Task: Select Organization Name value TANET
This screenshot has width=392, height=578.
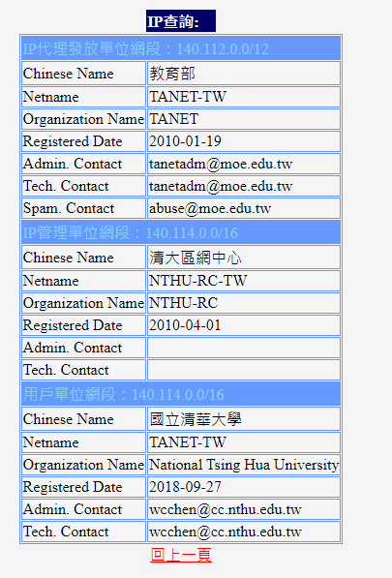Action: [x=173, y=119]
